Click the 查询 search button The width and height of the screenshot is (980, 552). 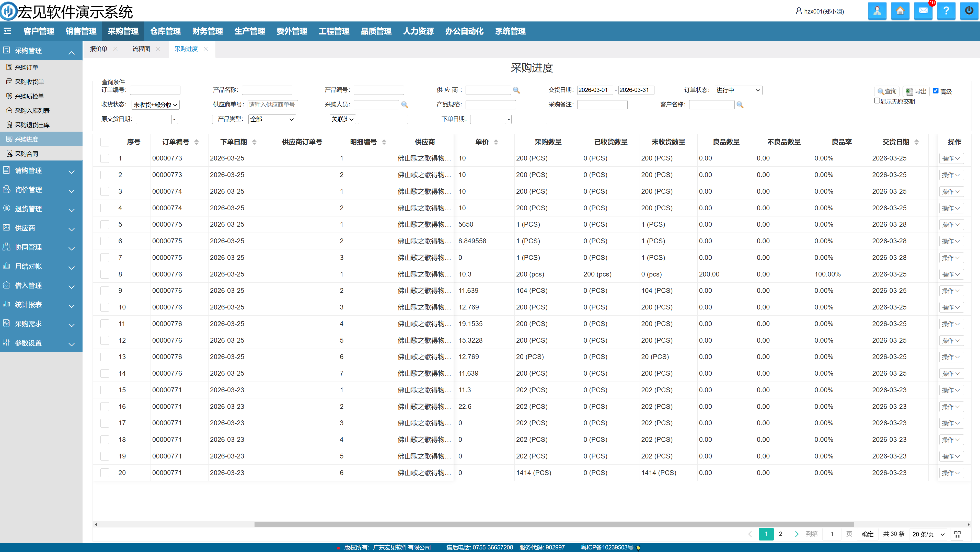(887, 91)
